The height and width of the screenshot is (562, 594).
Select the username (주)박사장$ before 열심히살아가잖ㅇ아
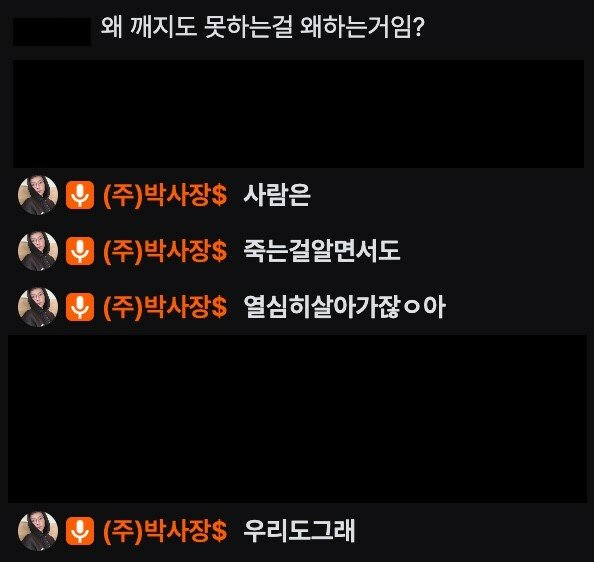[x=165, y=307]
